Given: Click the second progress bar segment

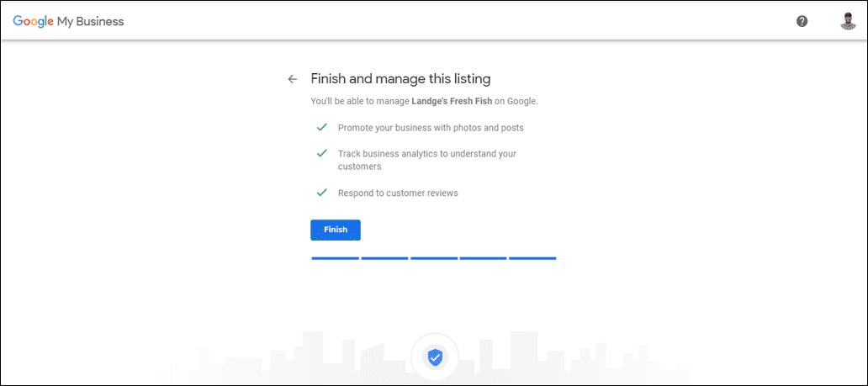Looking at the screenshot, I should coord(384,258).
